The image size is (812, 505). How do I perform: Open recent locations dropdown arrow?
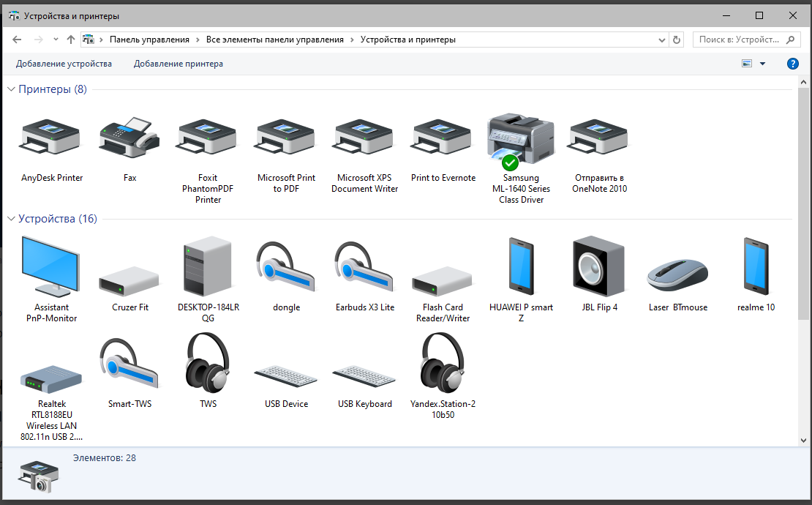pos(56,40)
